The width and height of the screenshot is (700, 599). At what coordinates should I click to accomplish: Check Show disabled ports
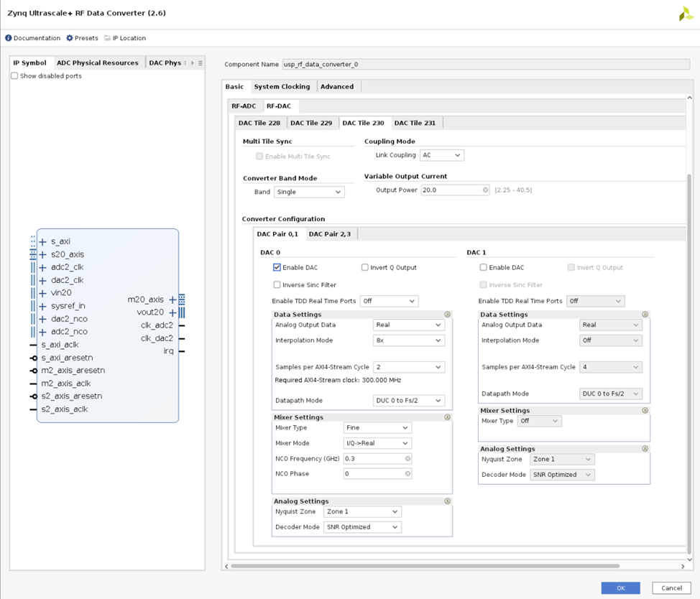(x=14, y=75)
